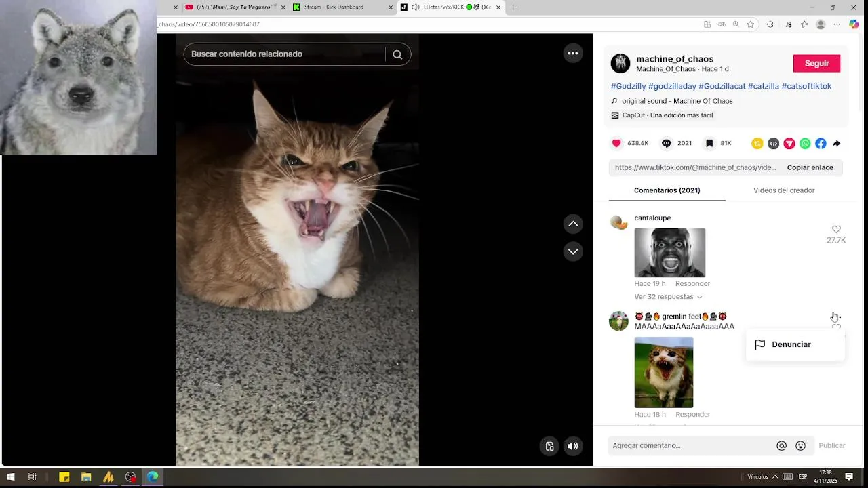The image size is (868, 488).
Task: Click the search magnifier icon in video overlay
Action: [397, 54]
